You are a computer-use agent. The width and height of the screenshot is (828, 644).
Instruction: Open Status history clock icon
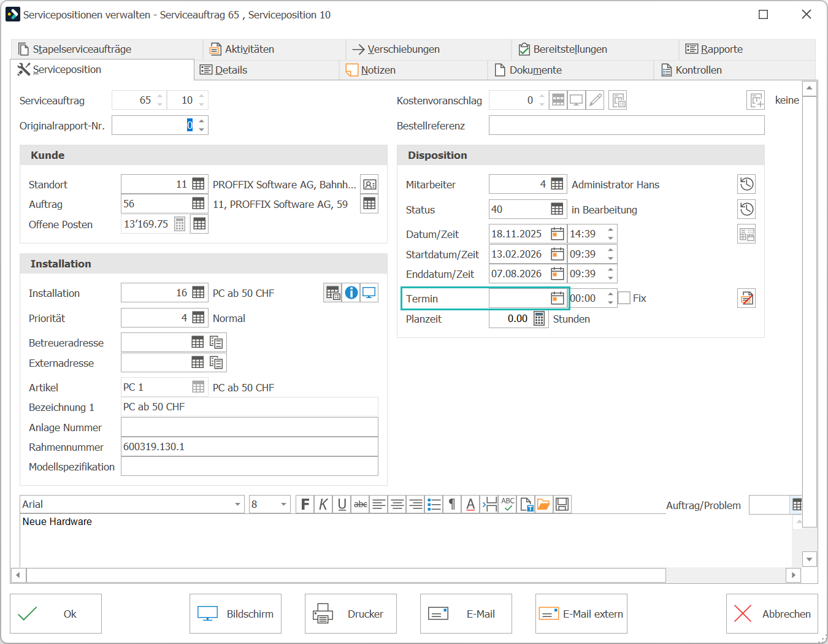(746, 209)
